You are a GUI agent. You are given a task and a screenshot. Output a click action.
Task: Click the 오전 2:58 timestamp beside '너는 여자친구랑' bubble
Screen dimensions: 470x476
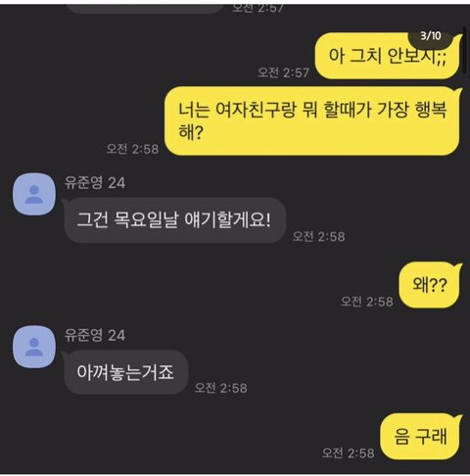(x=132, y=149)
